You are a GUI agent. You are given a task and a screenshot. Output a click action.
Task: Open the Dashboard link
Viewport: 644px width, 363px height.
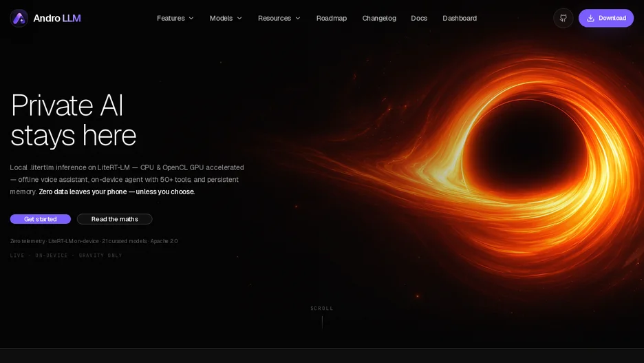click(x=460, y=18)
